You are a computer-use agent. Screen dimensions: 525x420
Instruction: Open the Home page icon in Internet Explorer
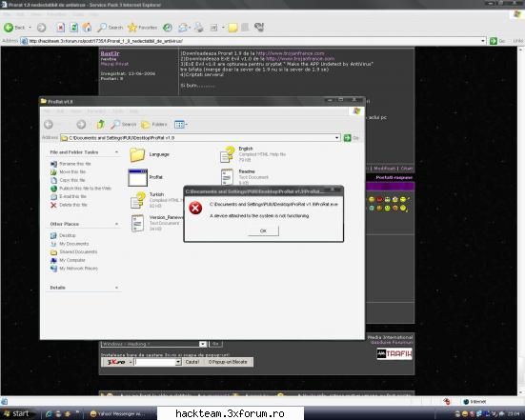[87, 28]
